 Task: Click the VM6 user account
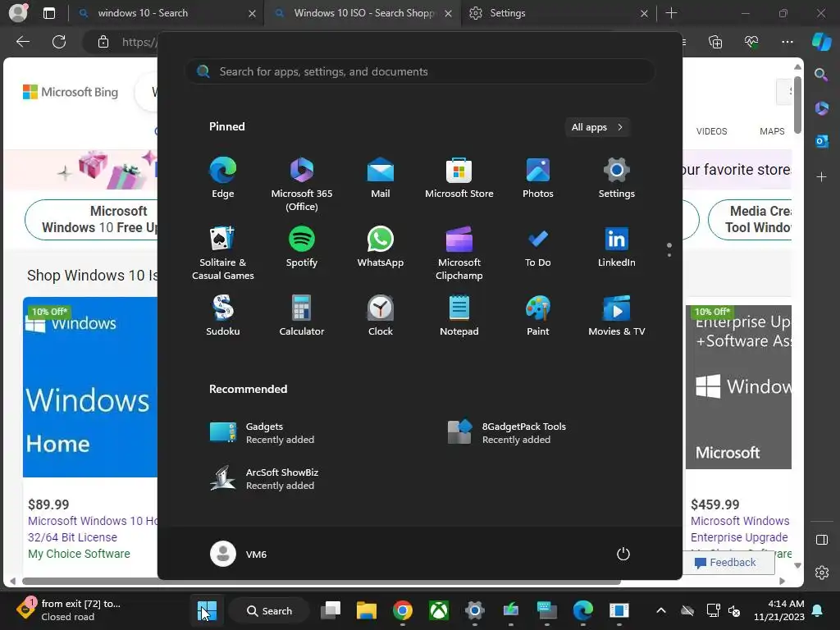(x=239, y=554)
